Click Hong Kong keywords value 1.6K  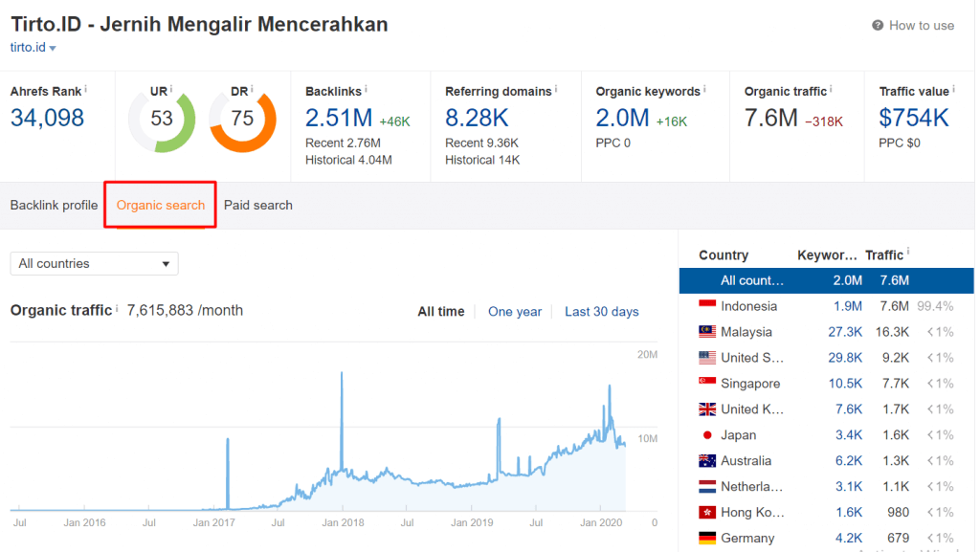[x=849, y=513]
